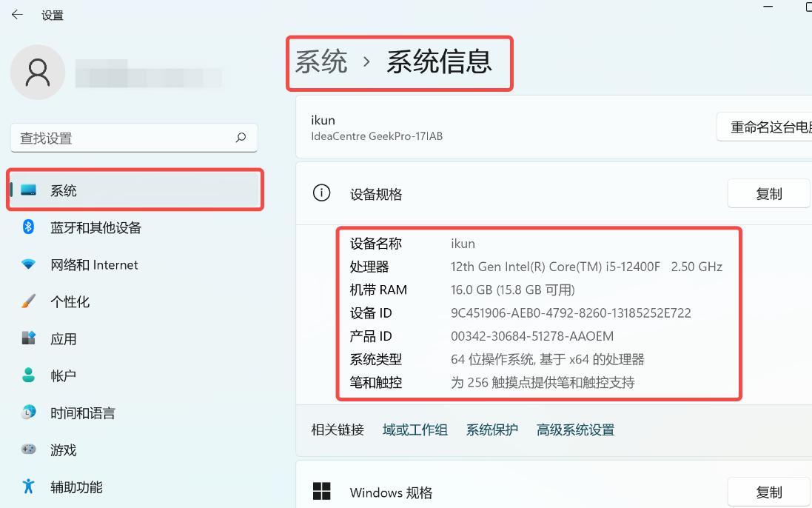
Task: Click the 64 位操作系统 system type text
Action: pyautogui.click(x=547, y=359)
